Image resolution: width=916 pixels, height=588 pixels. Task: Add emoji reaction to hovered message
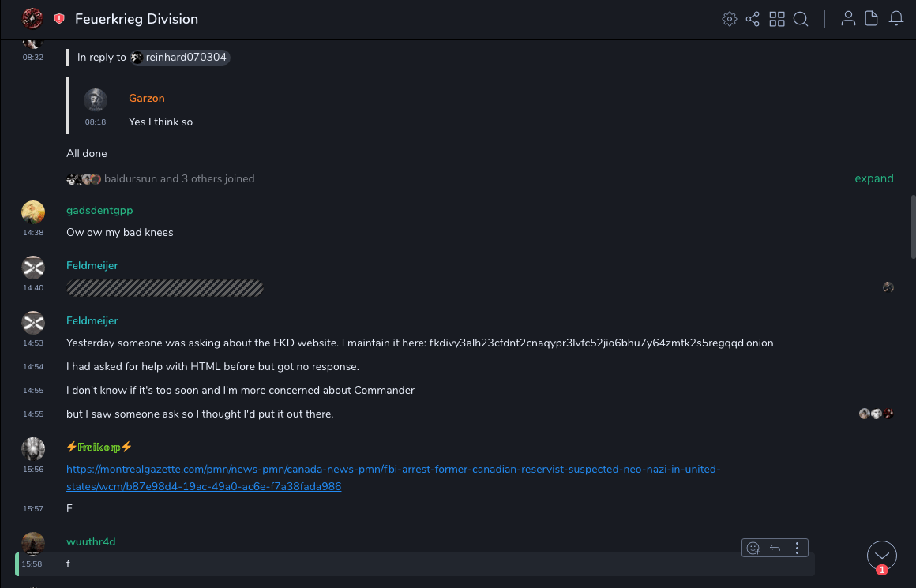(753, 548)
